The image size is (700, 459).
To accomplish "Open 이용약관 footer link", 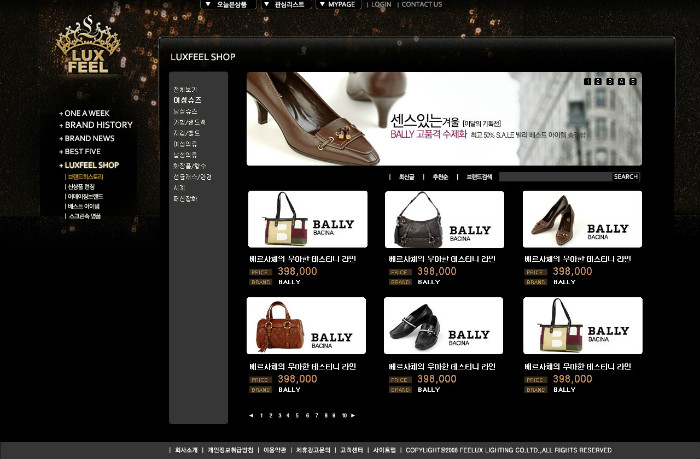I will pyautogui.click(x=275, y=450).
